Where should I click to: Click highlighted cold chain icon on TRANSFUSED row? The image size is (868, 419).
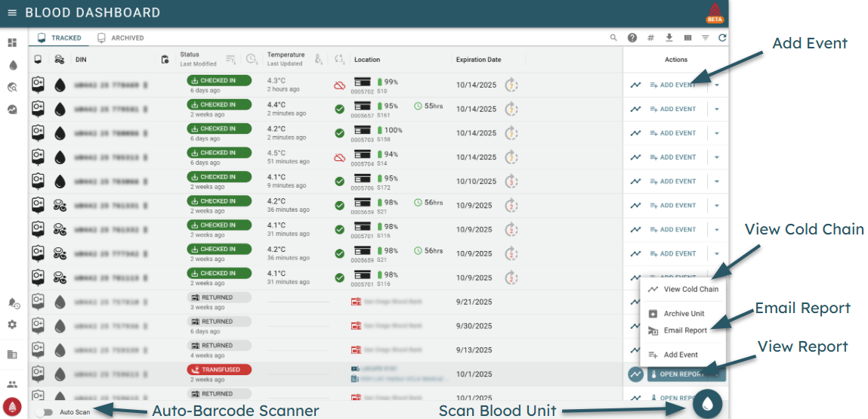point(635,374)
